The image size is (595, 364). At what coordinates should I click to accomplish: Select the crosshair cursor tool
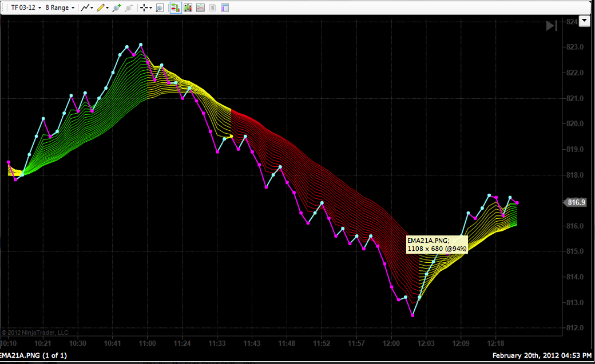(144, 7)
